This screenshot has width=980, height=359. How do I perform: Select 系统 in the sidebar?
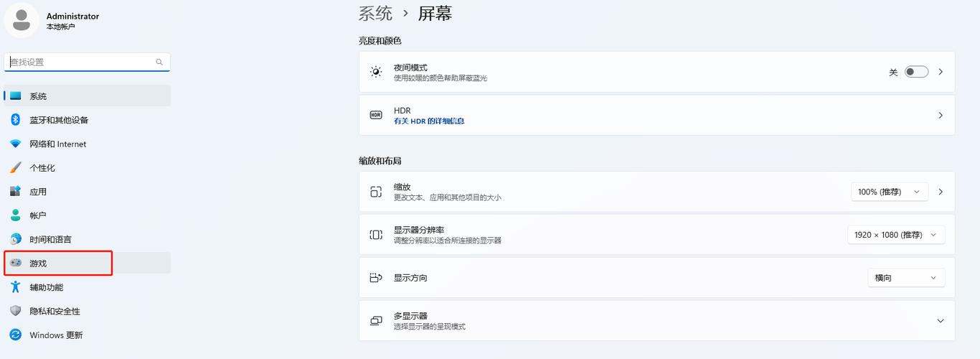(x=88, y=96)
